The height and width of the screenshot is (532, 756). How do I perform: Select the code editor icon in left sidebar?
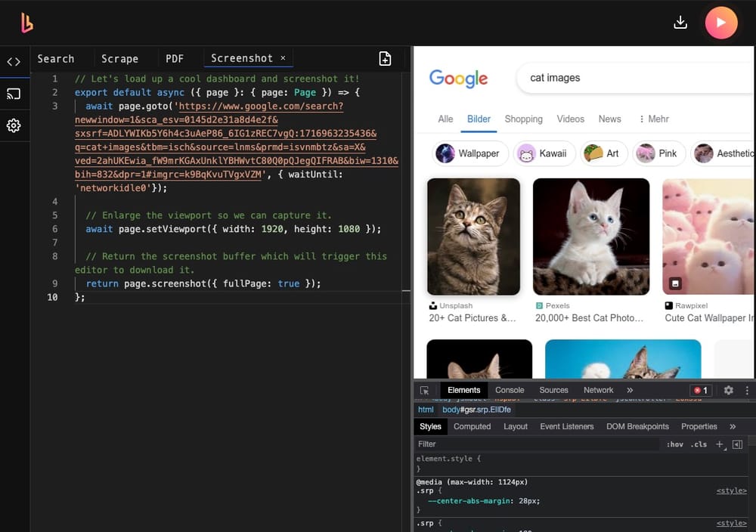tap(14, 61)
